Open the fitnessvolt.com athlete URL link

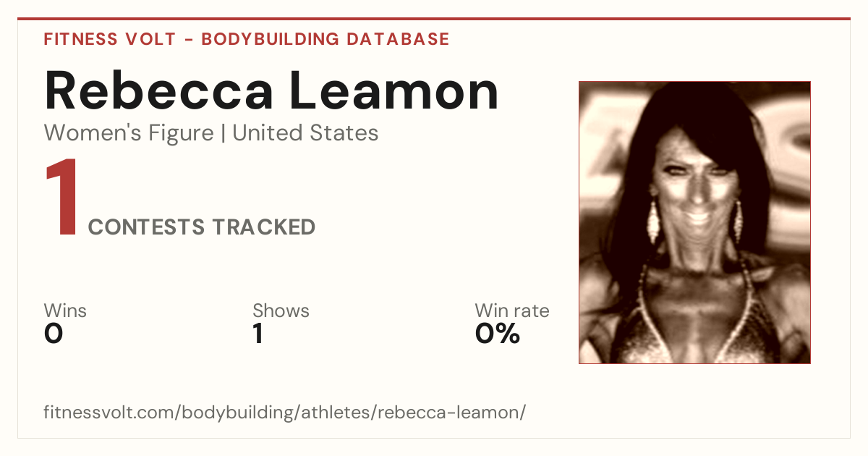[285, 413]
